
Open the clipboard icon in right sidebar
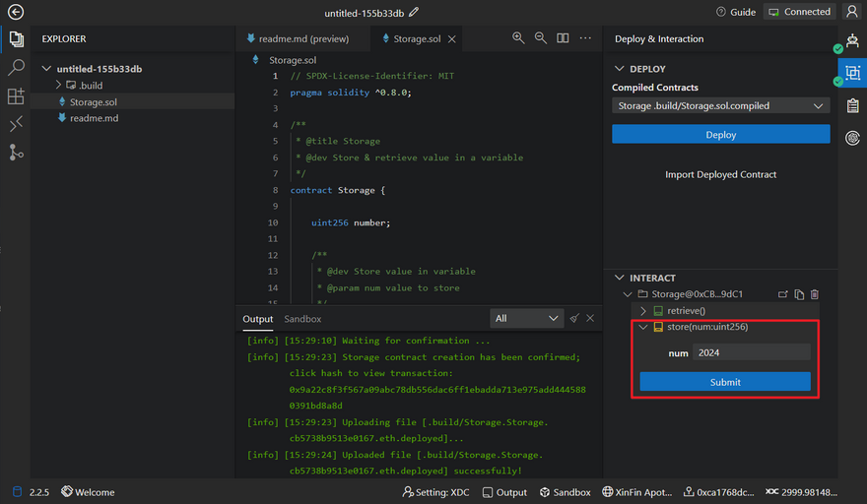(x=852, y=105)
